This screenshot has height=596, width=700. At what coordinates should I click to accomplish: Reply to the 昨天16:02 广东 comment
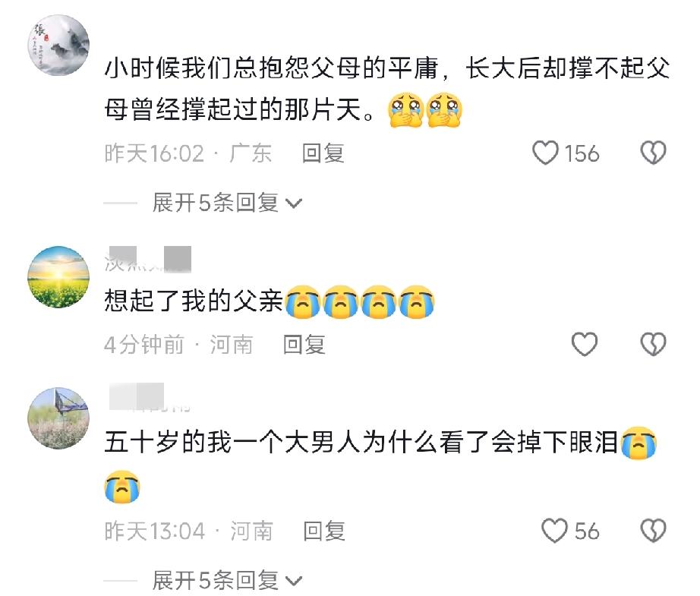pyautogui.click(x=323, y=153)
